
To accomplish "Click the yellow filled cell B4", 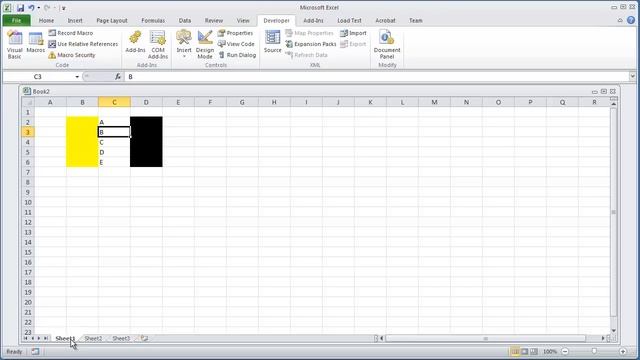I will tap(82, 142).
